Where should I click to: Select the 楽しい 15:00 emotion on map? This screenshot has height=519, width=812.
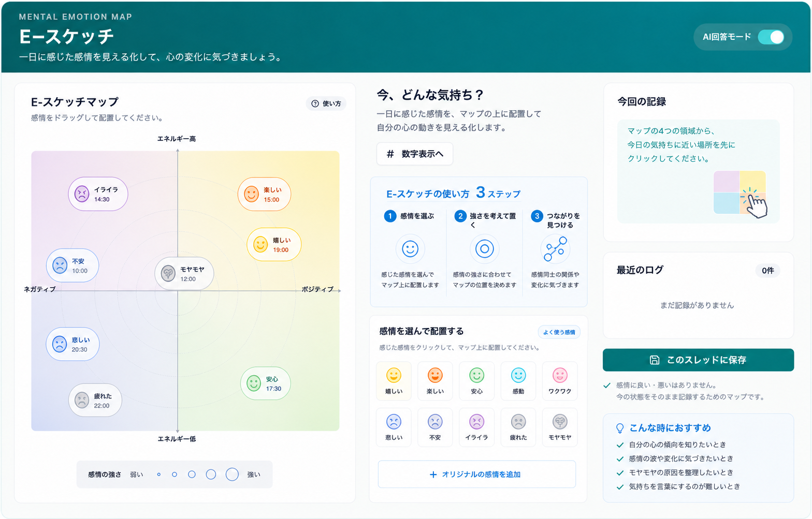(264, 194)
